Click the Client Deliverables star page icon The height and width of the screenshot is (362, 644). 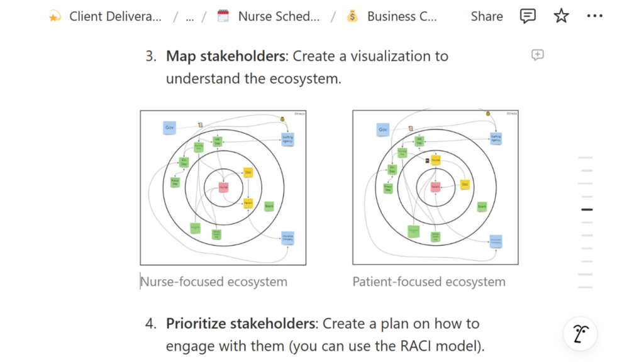pos(55,16)
